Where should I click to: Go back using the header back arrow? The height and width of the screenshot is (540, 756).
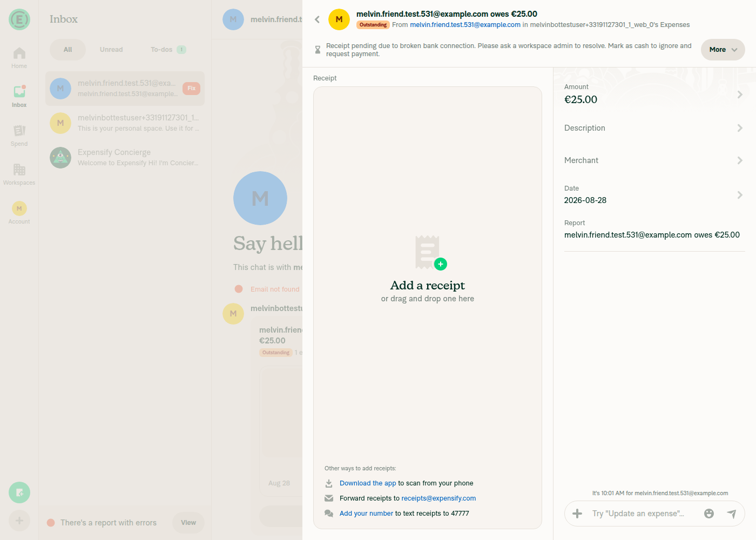pos(317,19)
